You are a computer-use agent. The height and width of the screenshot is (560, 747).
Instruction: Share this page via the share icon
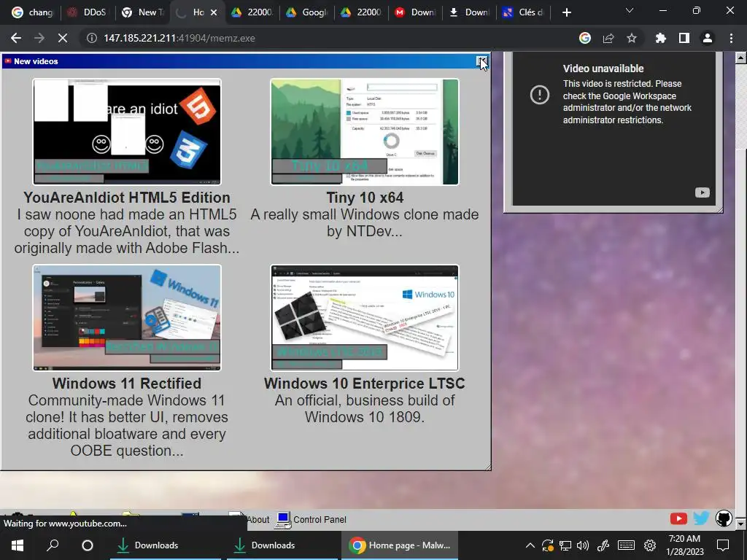click(x=608, y=38)
